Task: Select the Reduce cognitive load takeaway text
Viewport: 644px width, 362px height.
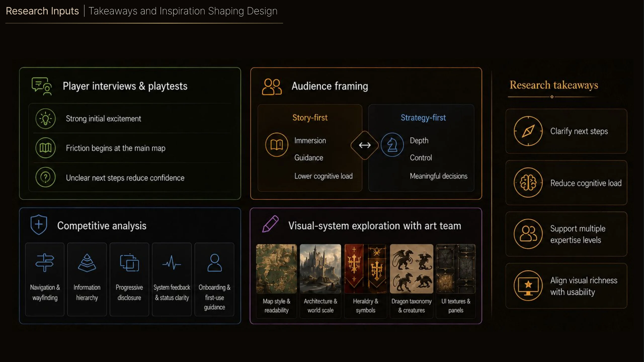Action: 586,183
